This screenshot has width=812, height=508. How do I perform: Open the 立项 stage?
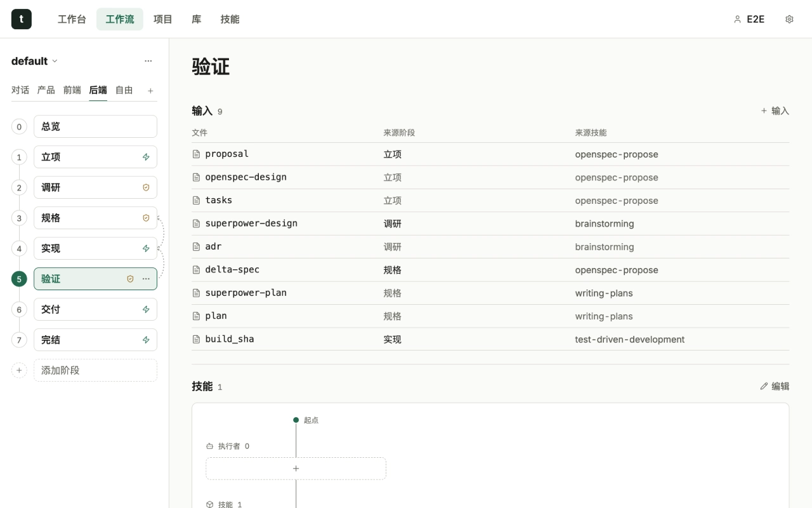click(x=95, y=157)
